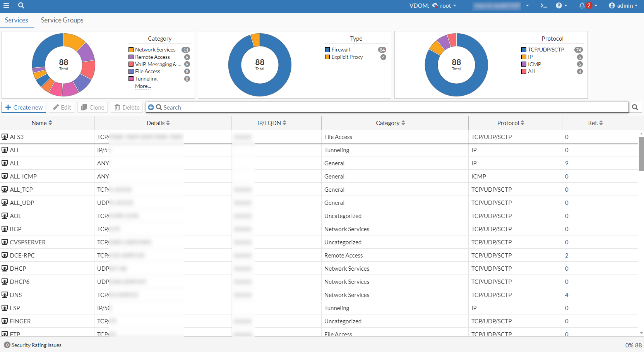The width and height of the screenshot is (644, 352).
Task: Open the CLI console icon
Action: coord(543,5)
